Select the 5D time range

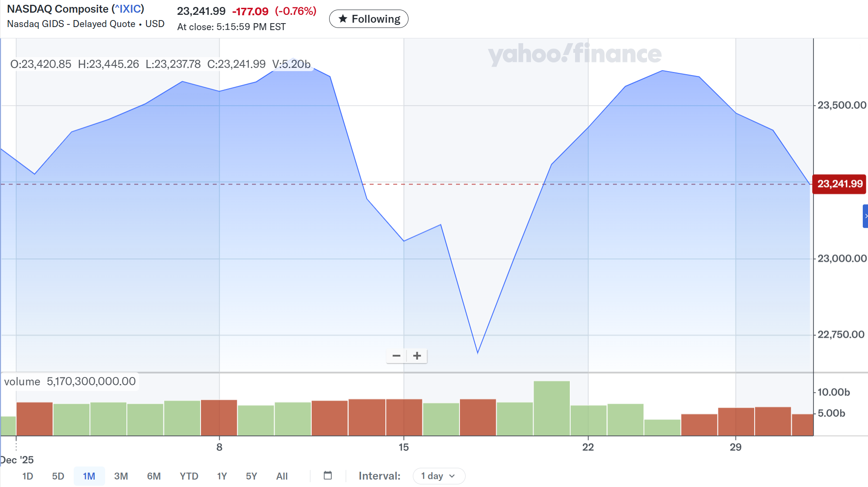[x=58, y=476]
